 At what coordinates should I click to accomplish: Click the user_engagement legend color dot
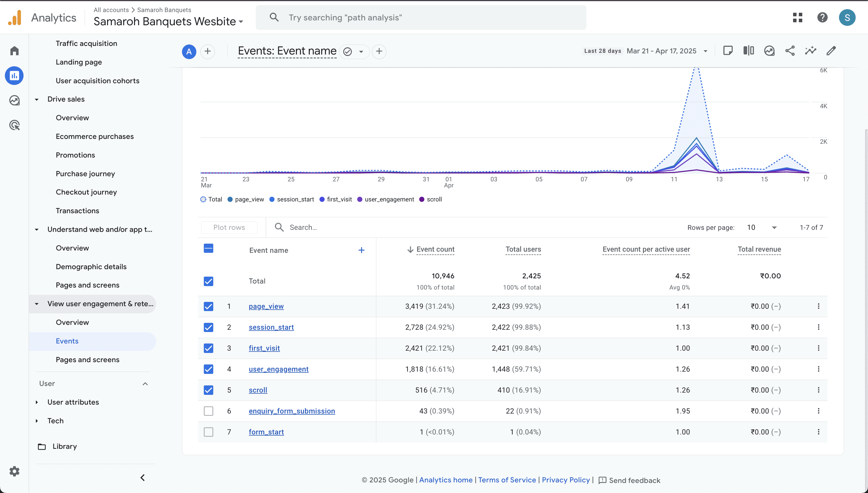(x=360, y=199)
